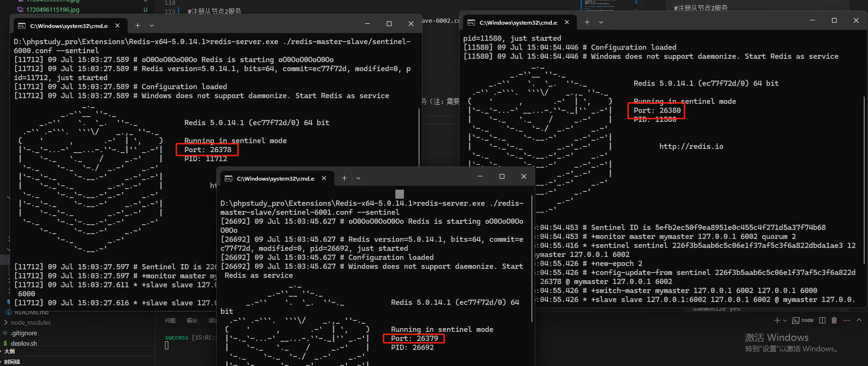Image resolution: width=868 pixels, height=366 pixels.
Task: Click the deploy.sh shell file icon
Action: (5, 343)
